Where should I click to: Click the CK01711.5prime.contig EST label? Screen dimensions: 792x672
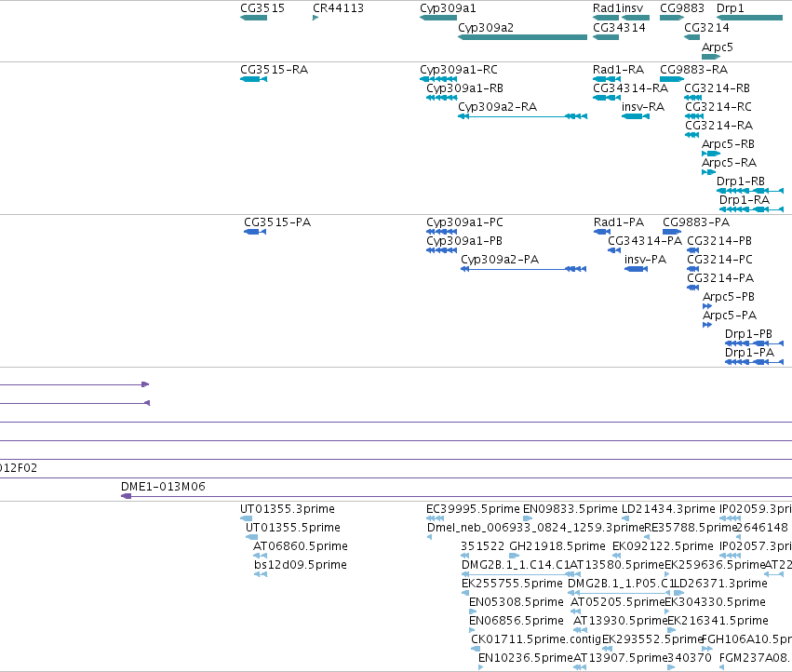[x=536, y=639]
